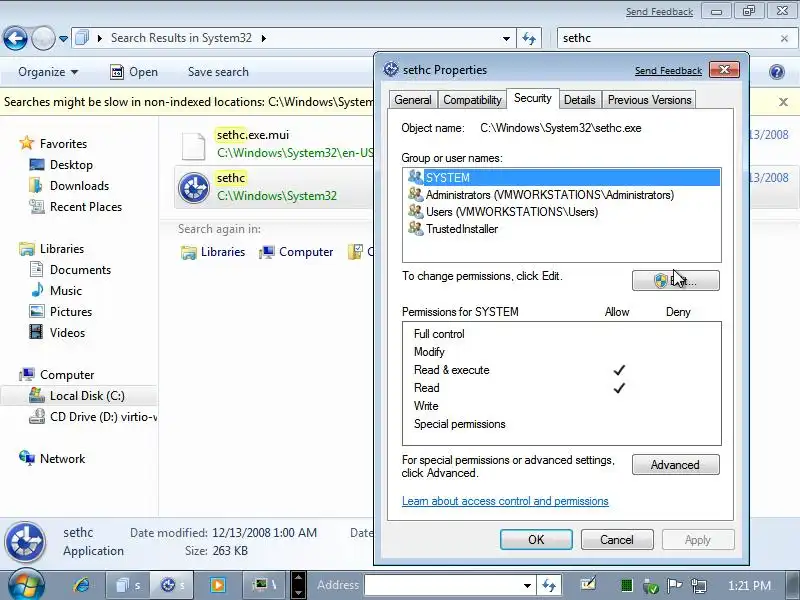
Task: Click the Advanced button
Action: click(x=676, y=465)
